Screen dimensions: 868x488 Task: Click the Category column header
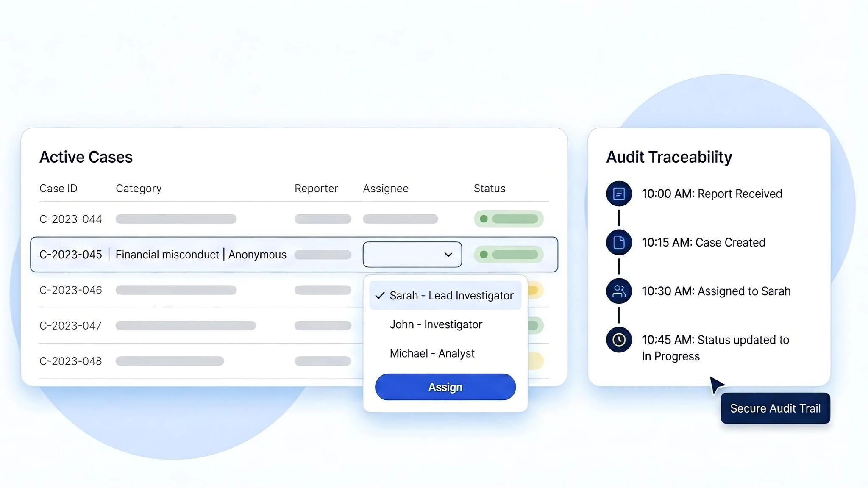pyautogui.click(x=139, y=188)
